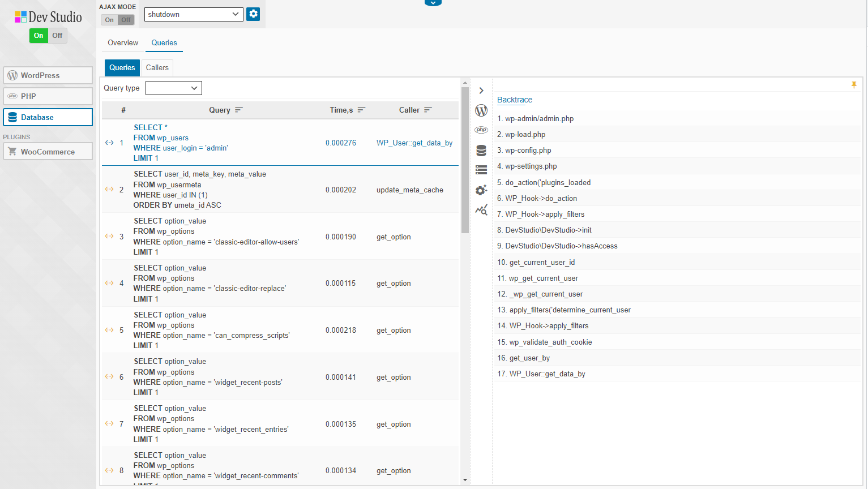Click backtrace icon for query row 3

109,236
